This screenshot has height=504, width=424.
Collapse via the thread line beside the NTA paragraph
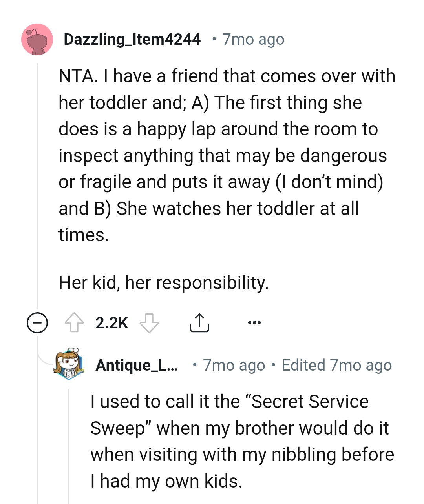pyautogui.click(x=37, y=176)
